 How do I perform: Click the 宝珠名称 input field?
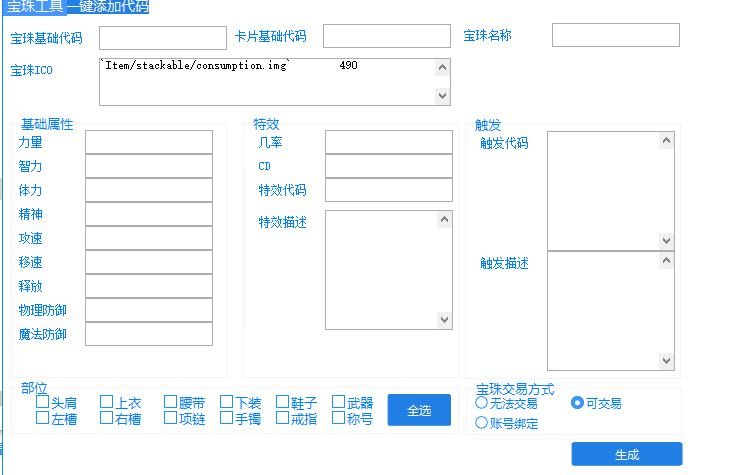tap(615, 36)
